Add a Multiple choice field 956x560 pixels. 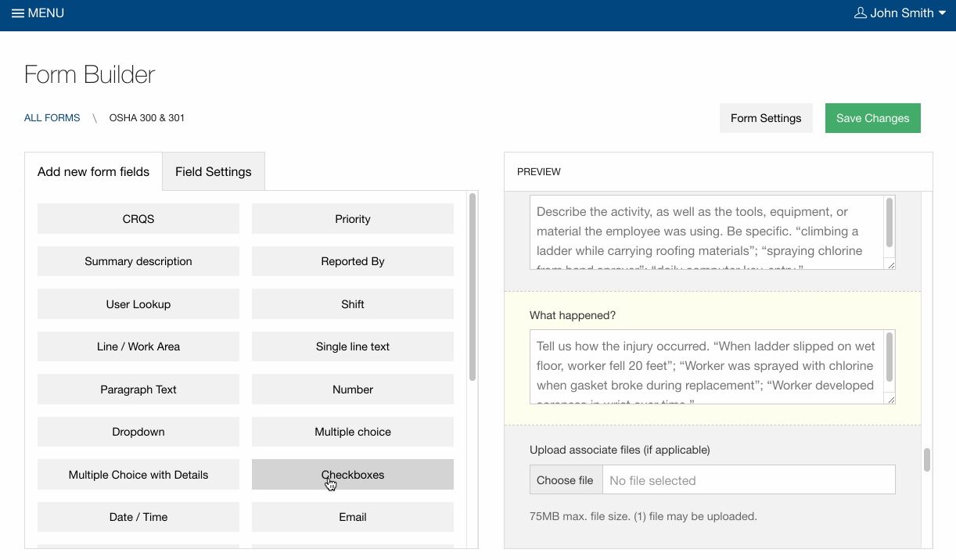coord(353,432)
